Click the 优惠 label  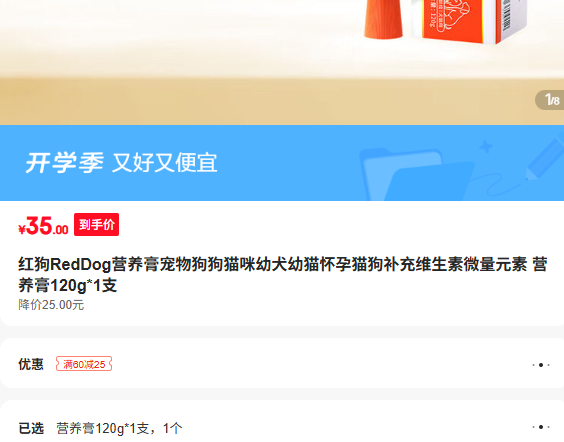pos(31,364)
